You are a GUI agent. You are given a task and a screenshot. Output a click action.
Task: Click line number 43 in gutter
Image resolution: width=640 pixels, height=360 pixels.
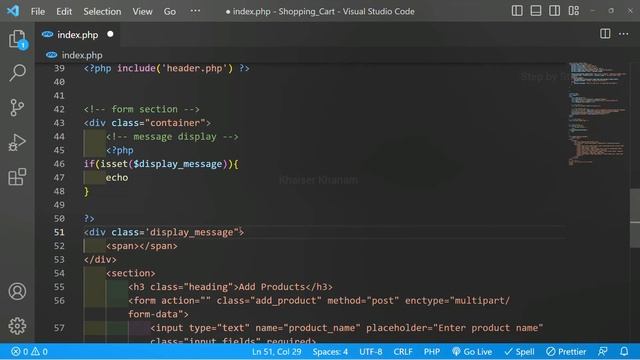(x=59, y=123)
